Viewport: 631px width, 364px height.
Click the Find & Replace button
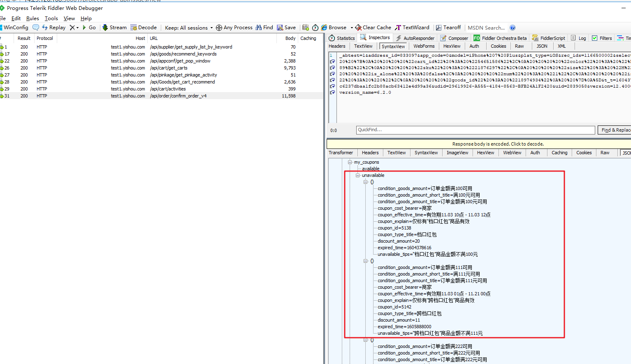615,130
